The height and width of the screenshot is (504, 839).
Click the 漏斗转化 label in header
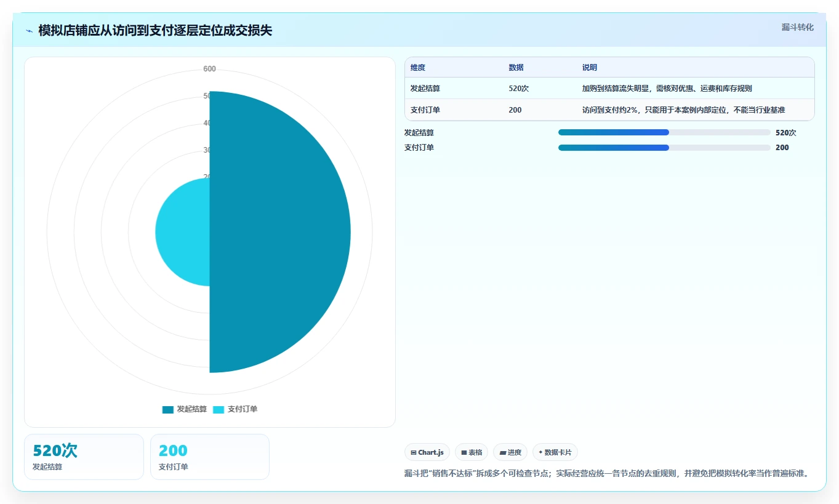coord(798,28)
